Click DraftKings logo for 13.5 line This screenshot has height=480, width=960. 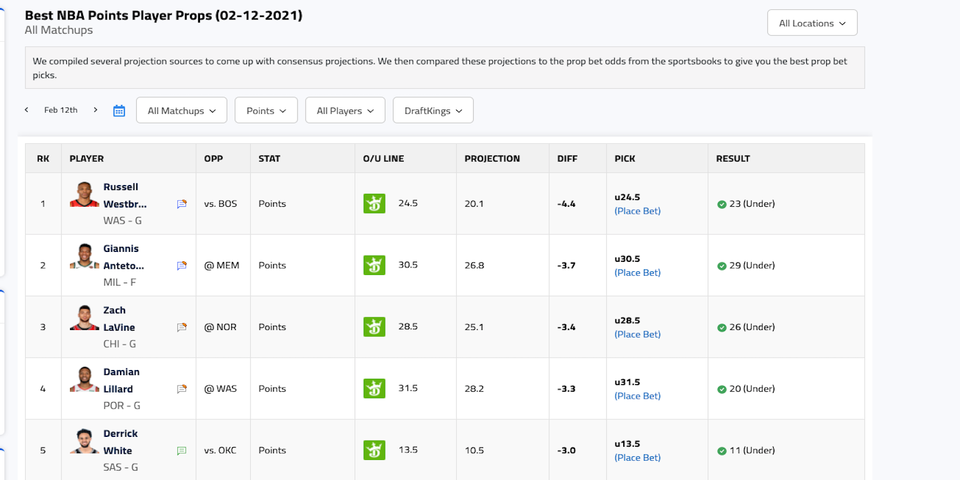[x=374, y=450]
